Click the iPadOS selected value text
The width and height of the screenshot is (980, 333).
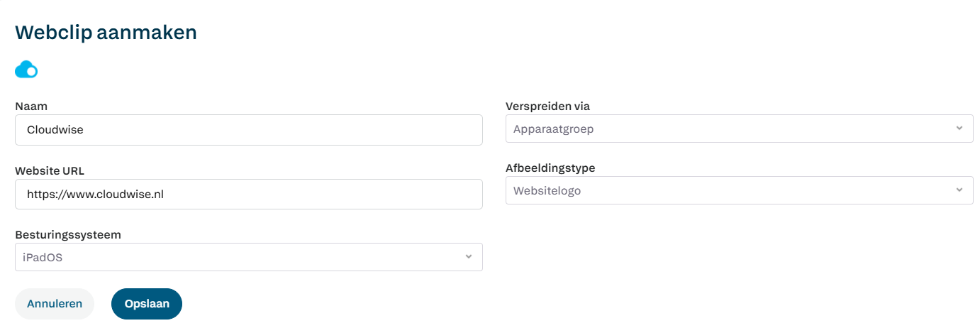tap(43, 258)
